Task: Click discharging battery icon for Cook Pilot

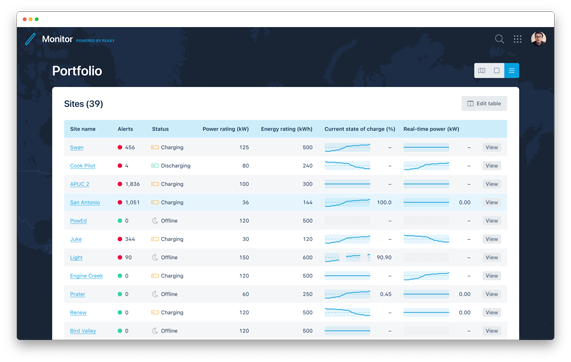Action: point(155,166)
